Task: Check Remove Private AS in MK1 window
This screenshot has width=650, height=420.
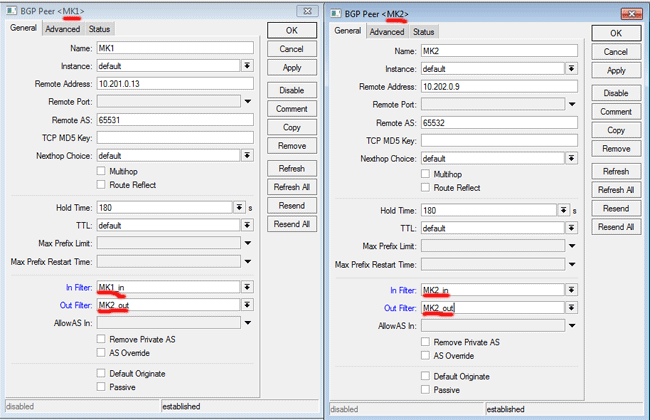Action: click(101, 340)
